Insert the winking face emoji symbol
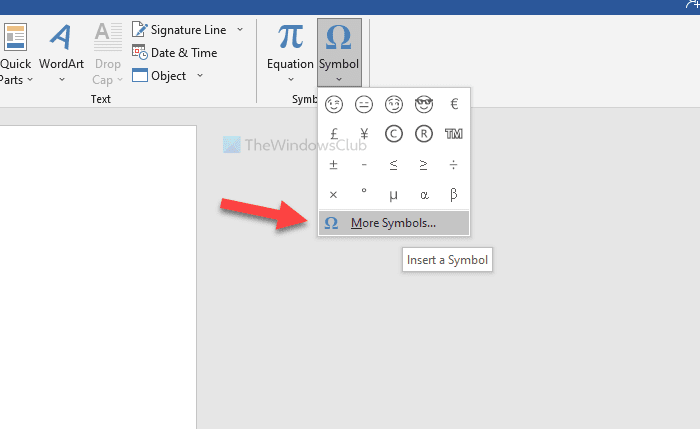The image size is (700, 429). [x=333, y=104]
